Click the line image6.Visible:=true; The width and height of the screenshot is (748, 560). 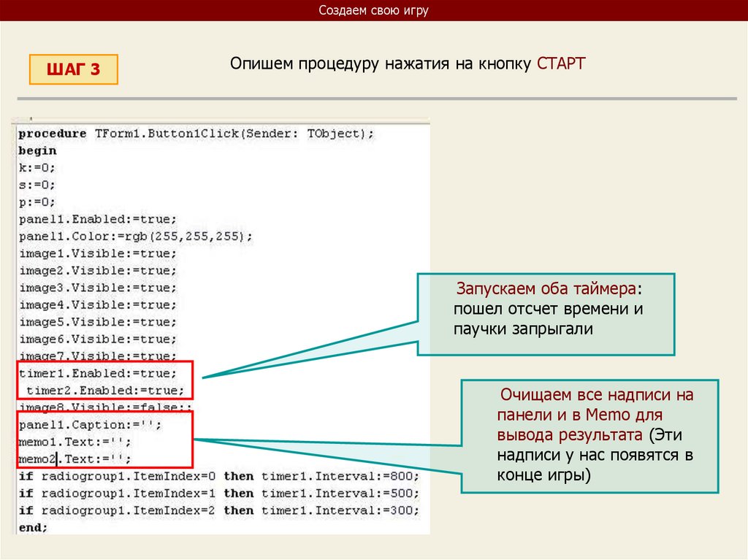pyautogui.click(x=98, y=340)
